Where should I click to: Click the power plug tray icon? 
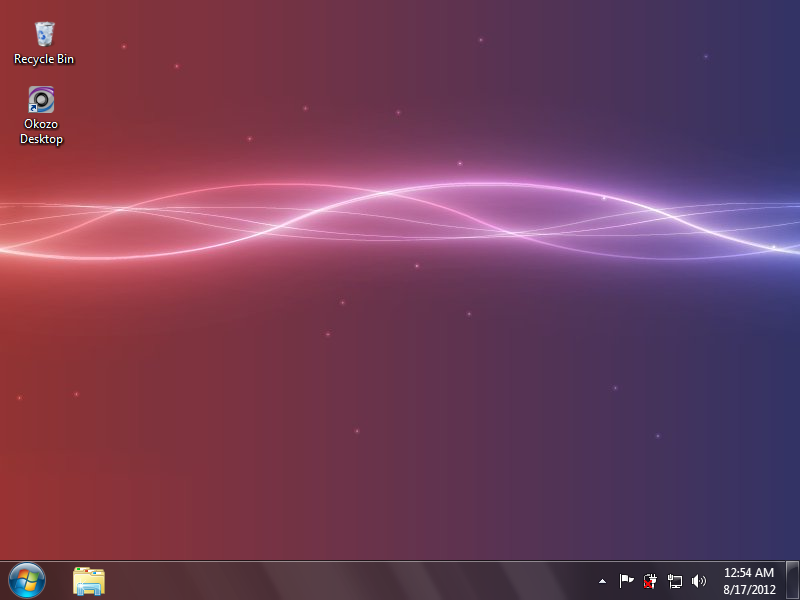(x=650, y=581)
